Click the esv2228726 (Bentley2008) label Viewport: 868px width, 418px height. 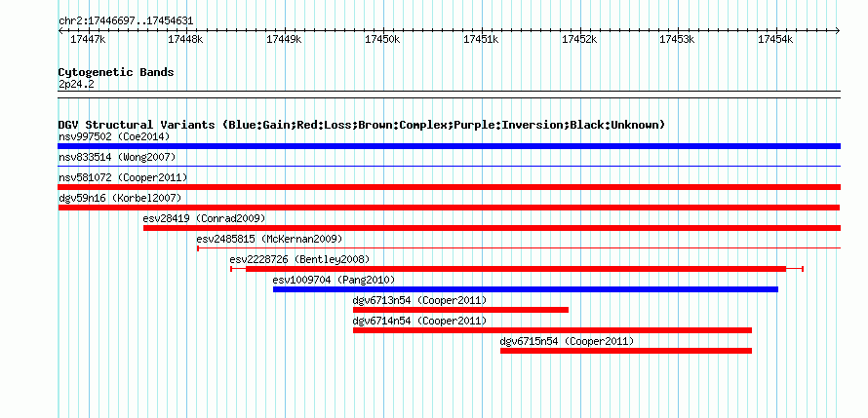pyautogui.click(x=299, y=259)
